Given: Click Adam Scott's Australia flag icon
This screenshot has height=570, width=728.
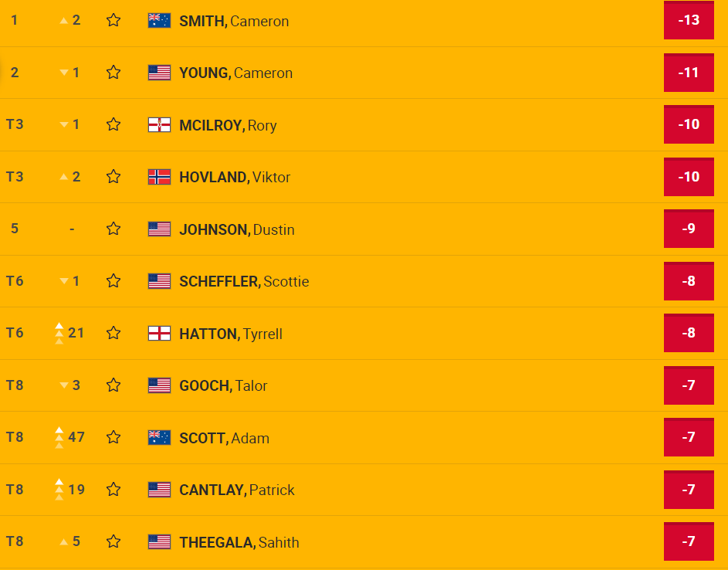Looking at the screenshot, I should point(159,437).
